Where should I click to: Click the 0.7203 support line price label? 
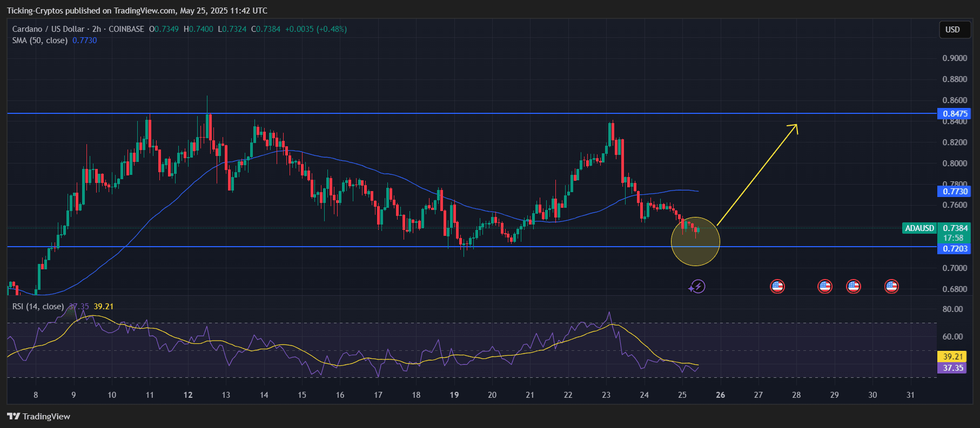click(x=955, y=249)
